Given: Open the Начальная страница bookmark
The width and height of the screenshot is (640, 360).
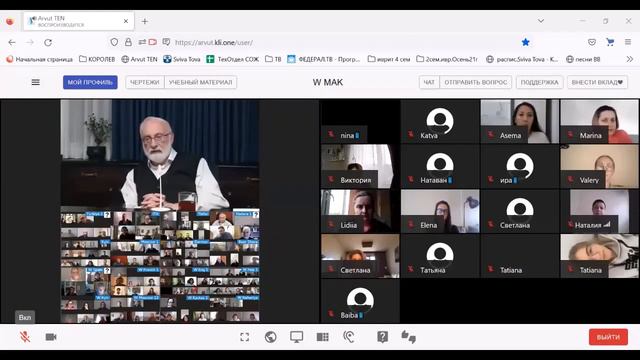Looking at the screenshot, I should [40, 59].
